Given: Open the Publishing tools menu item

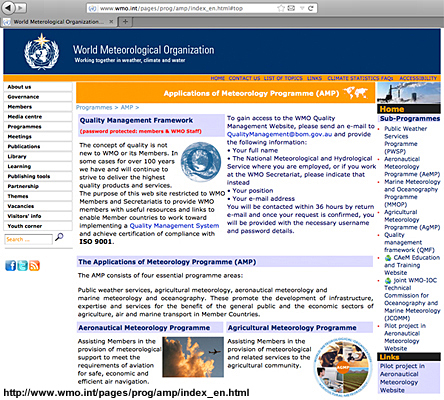Looking at the screenshot, I should [38, 176].
